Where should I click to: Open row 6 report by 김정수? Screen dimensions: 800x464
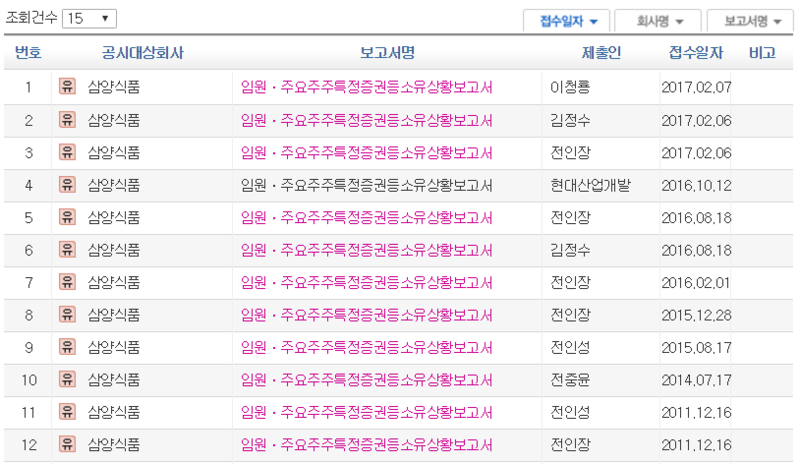click(366, 250)
